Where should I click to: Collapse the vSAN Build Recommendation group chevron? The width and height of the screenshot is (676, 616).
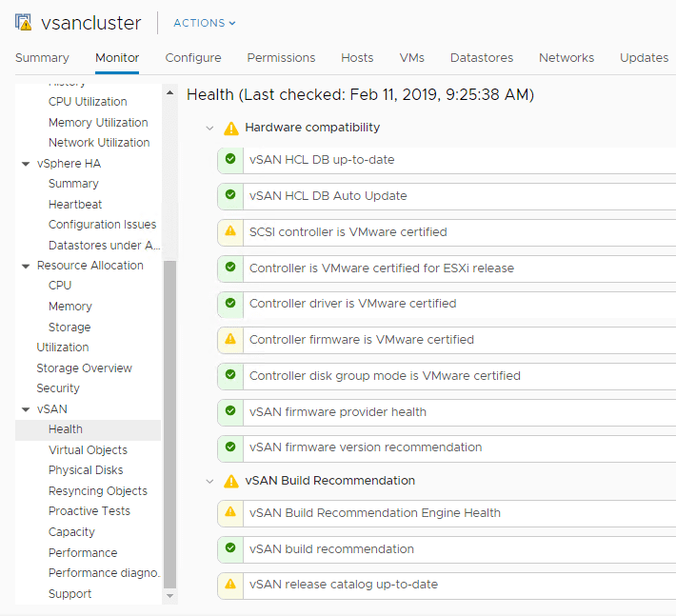point(210,481)
